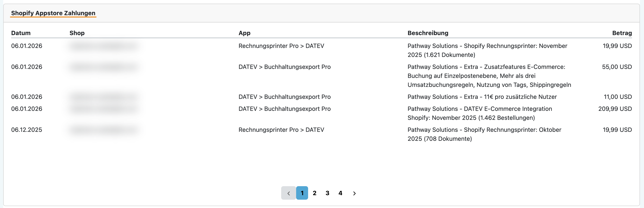Screen dimensions: 644x208
Task: Open the Oktober 2025 Rechnungsprinter description
Action: (x=484, y=134)
